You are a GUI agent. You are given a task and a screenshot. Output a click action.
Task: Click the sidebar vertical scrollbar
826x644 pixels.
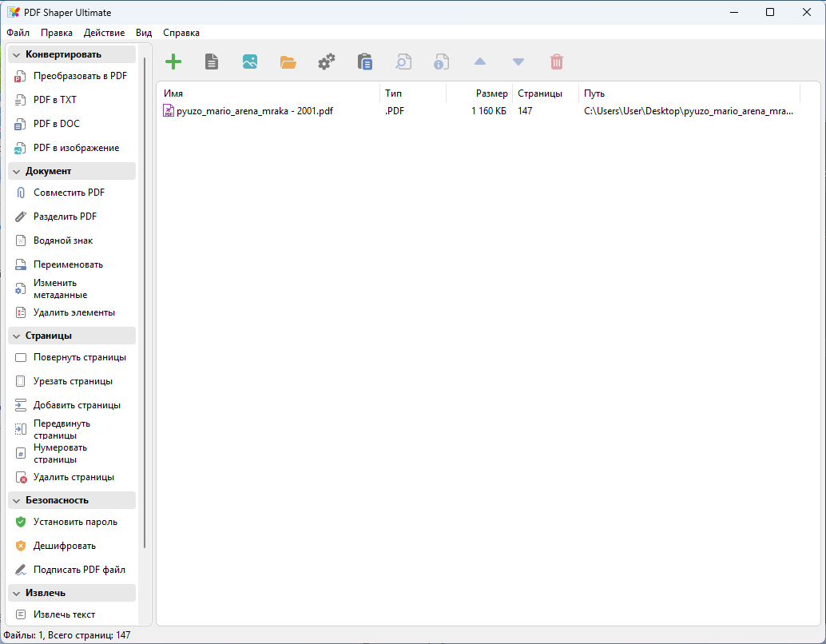145,304
